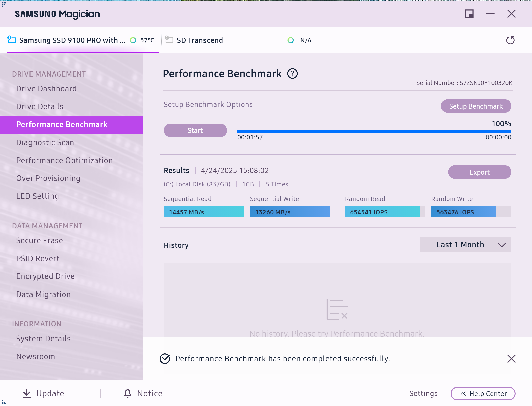Click the SD Transcend status circle
The image size is (532, 406).
pos(291,40)
